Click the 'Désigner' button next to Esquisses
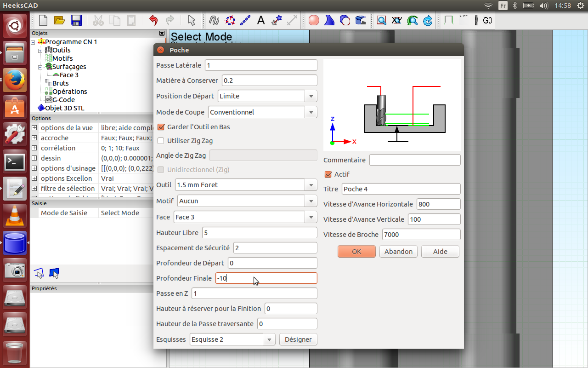This screenshot has width=588, height=368. coord(298,339)
